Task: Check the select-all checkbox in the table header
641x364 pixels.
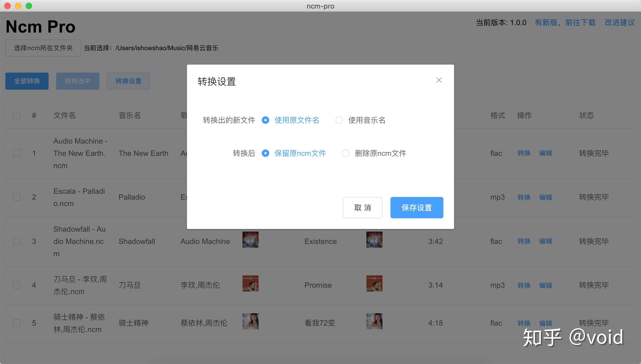Action: point(16,115)
